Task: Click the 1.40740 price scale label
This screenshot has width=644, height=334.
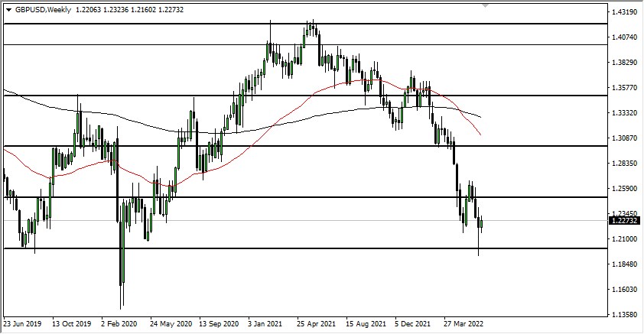Action: [x=624, y=37]
